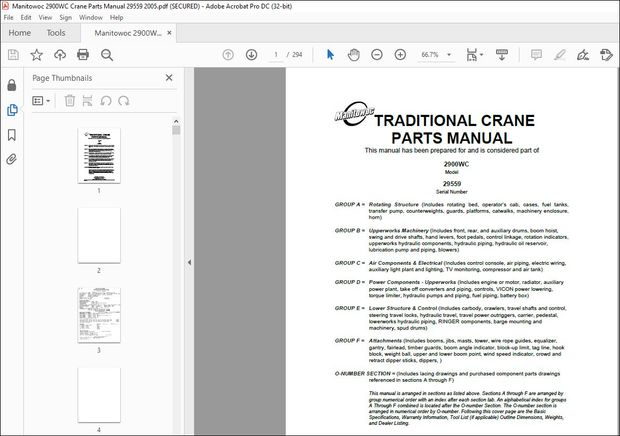Expand the thumbnail options dropdown menu
Viewport: 620px width, 436px height.
pyautogui.click(x=42, y=100)
